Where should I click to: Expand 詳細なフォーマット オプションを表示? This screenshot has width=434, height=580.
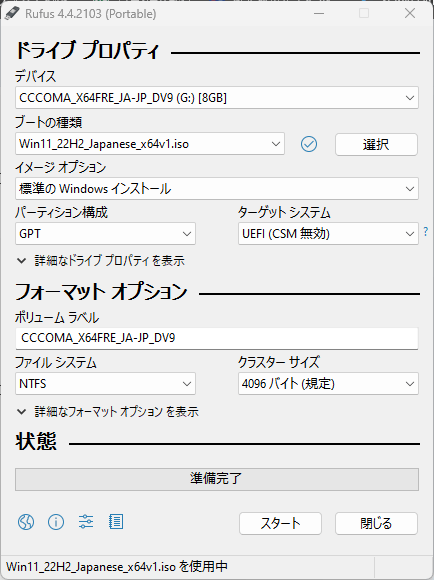pyautogui.click(x=108, y=412)
